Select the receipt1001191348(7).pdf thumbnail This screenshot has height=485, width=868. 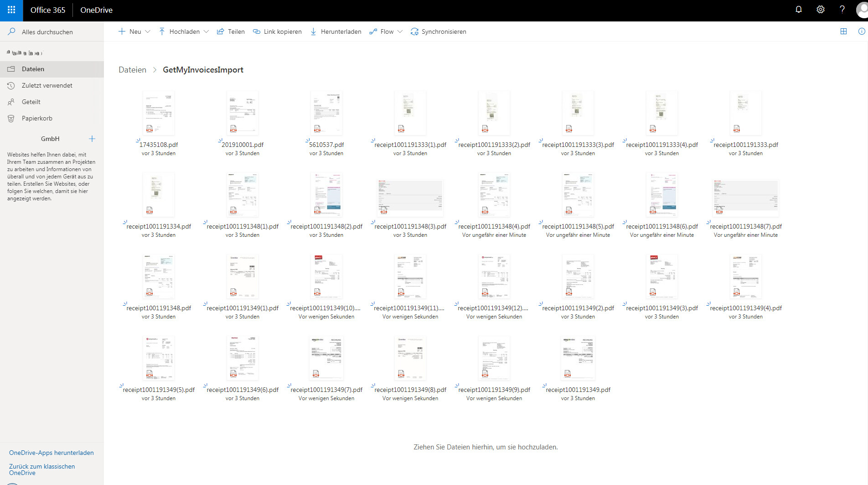[746, 198]
